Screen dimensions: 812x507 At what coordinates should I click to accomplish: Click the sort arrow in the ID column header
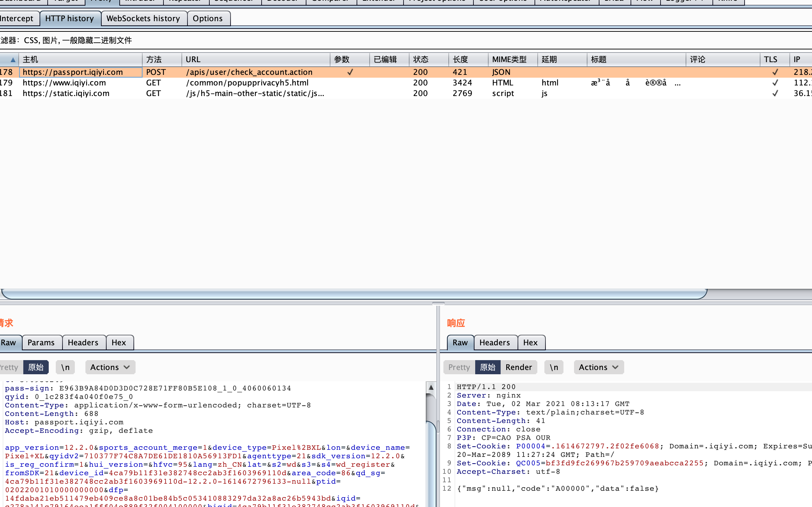(x=13, y=59)
